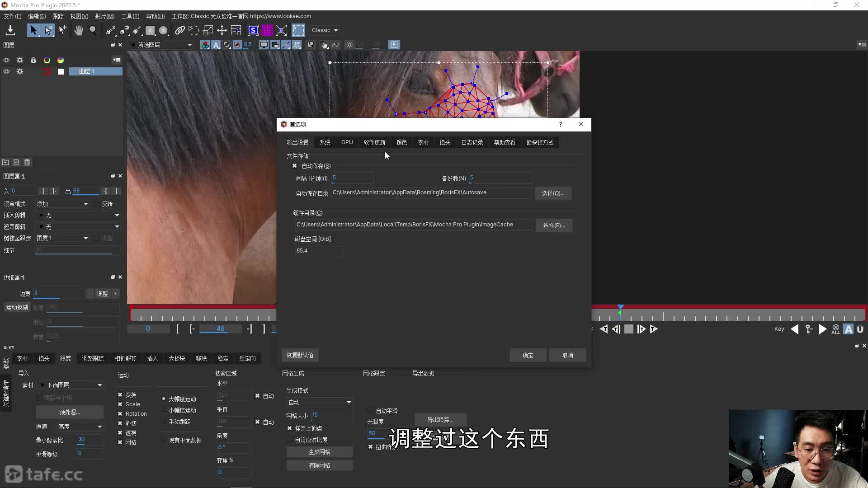Select the Bezier spline pen tool
Viewport: 868px width, 488px height.
tap(124, 30)
